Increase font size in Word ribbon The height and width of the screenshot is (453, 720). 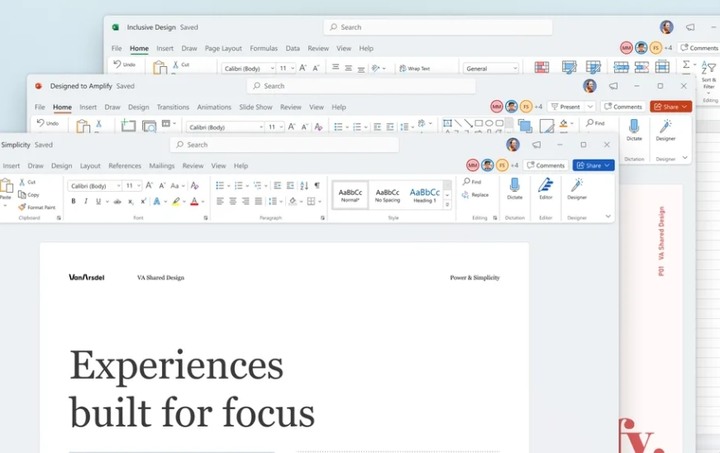(149, 185)
